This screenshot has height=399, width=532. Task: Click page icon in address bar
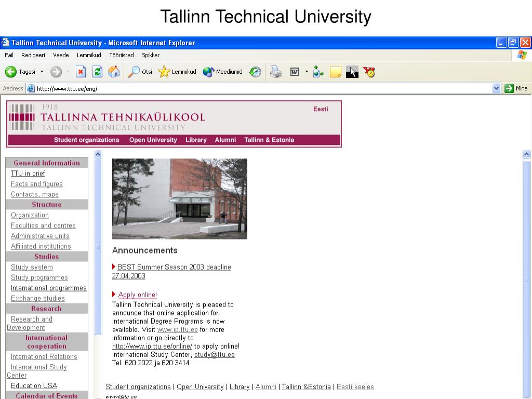(31, 88)
